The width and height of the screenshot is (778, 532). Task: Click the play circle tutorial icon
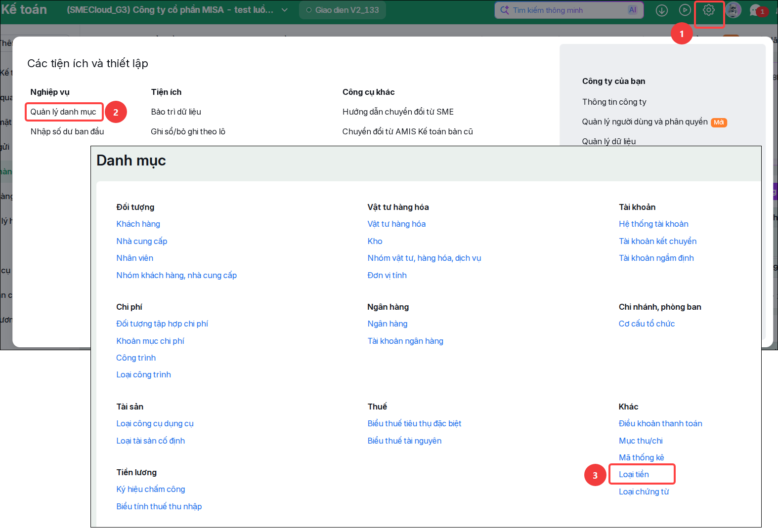[x=685, y=10]
